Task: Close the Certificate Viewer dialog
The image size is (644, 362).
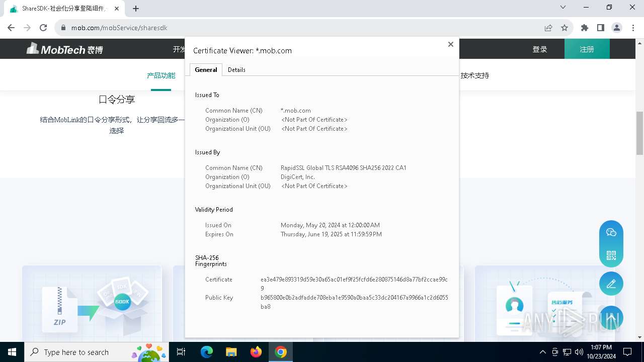Action: tap(451, 44)
